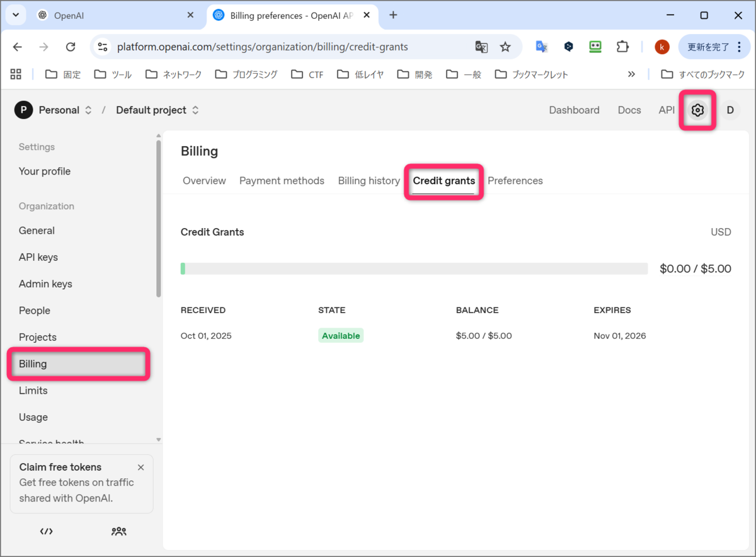Viewport: 756px width, 557px height.
Task: Expand the Personal organization switcher
Action: click(88, 110)
